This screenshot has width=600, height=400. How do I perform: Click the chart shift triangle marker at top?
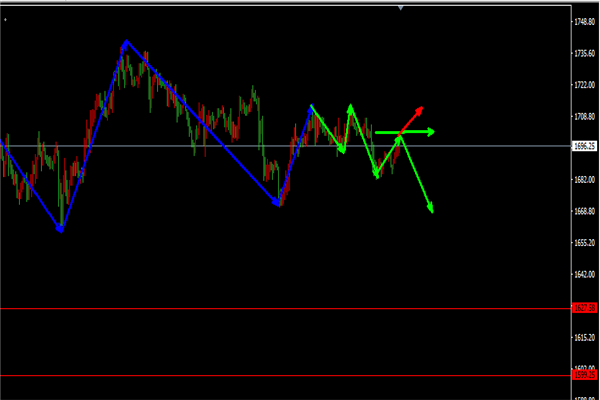tap(401, 8)
